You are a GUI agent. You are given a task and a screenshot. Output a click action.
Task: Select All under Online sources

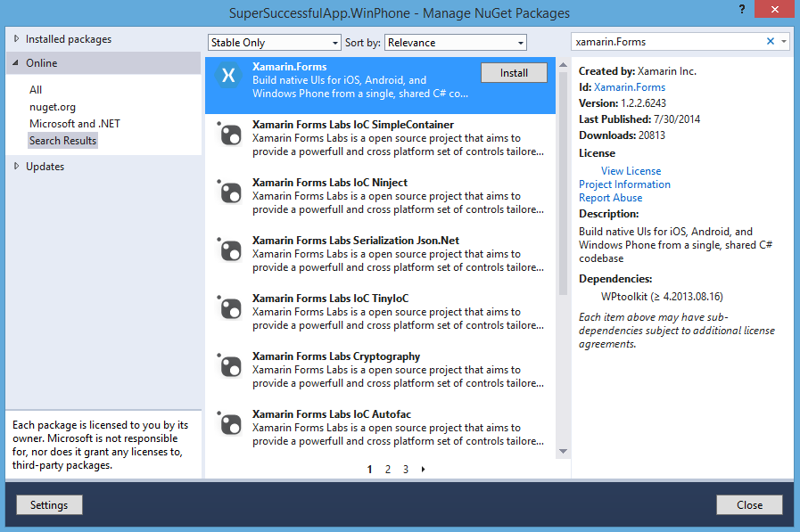coord(36,90)
